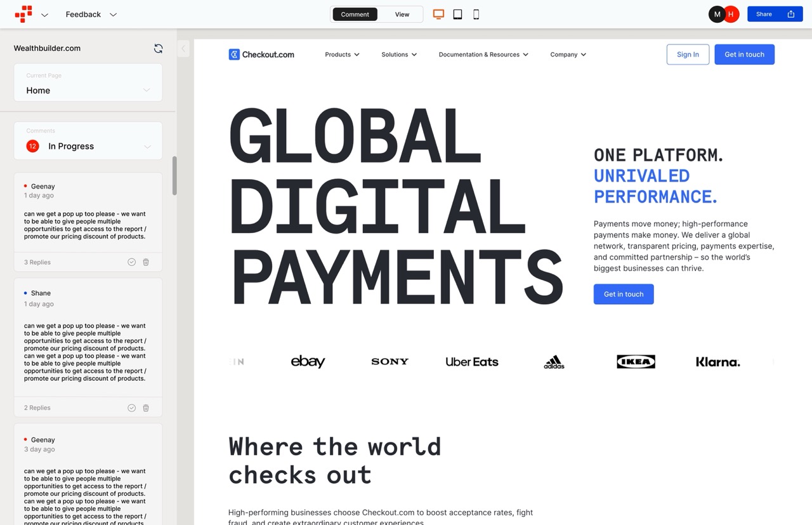The height and width of the screenshot is (525, 812).
Task: Click the UNRIVALED PERFORMANCE heading
Action: pyautogui.click(x=655, y=186)
